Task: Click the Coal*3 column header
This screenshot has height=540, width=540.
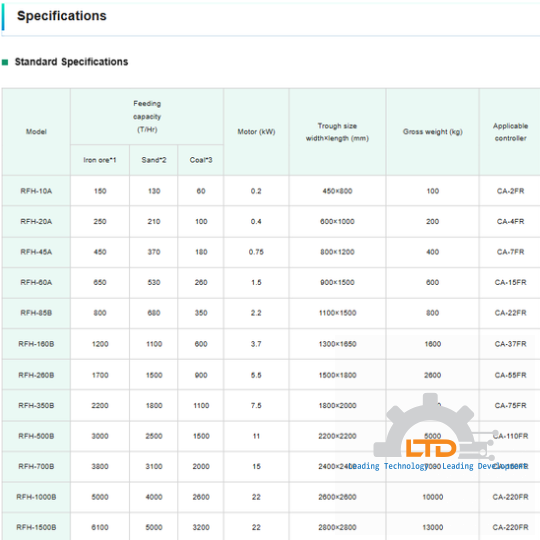Action: coord(201,160)
